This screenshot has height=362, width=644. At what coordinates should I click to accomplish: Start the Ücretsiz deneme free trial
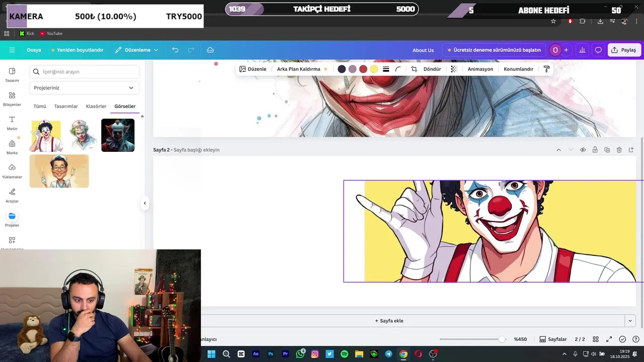494,50
